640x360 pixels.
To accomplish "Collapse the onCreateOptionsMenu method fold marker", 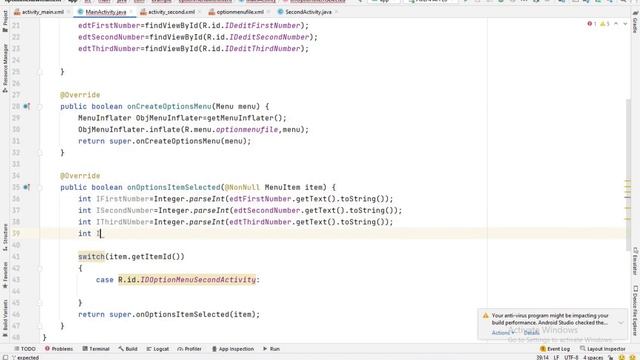I will coord(40,107).
